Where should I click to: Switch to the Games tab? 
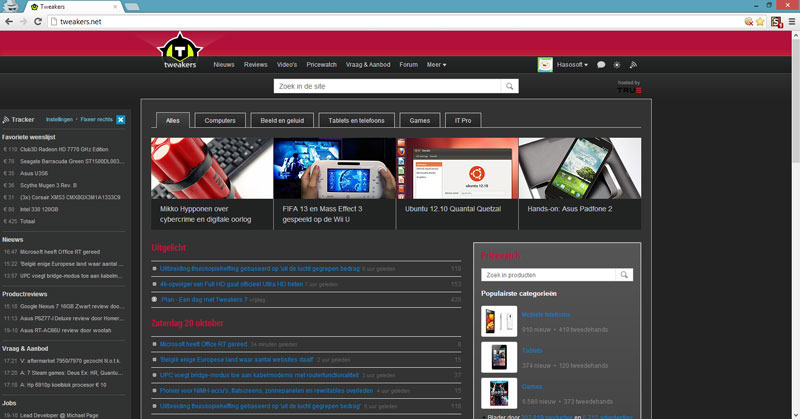tap(419, 120)
